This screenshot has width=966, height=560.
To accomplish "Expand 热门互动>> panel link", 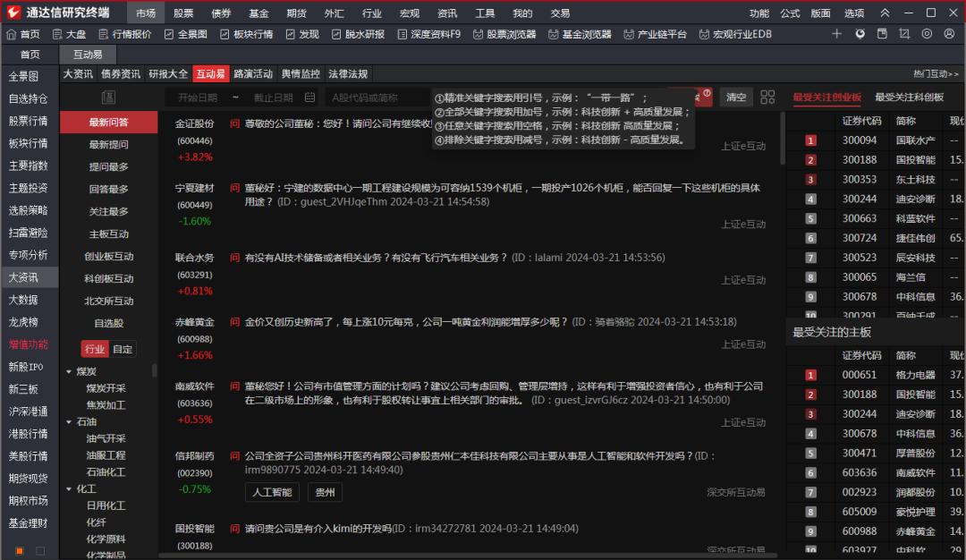I will (x=936, y=74).
